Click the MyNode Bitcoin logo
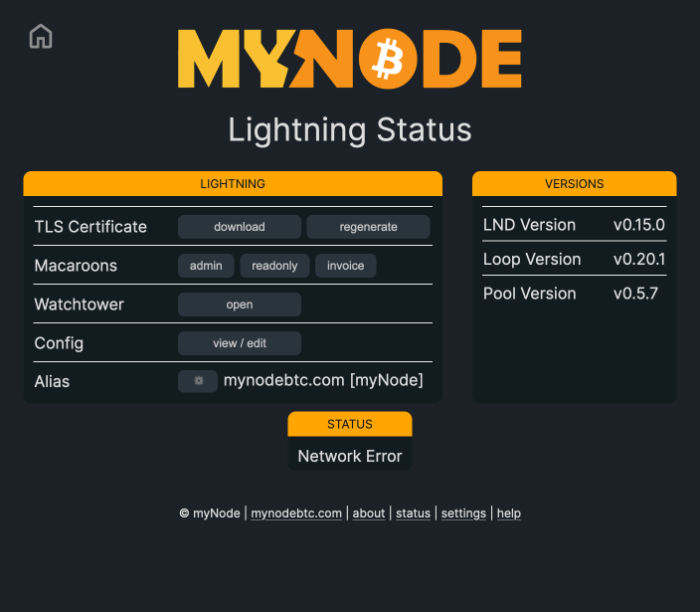The width and height of the screenshot is (700, 612). pyautogui.click(x=349, y=60)
